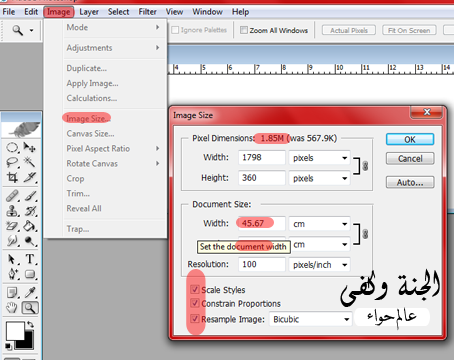
Task: Open pixel height units dropdown
Action: pos(319,178)
